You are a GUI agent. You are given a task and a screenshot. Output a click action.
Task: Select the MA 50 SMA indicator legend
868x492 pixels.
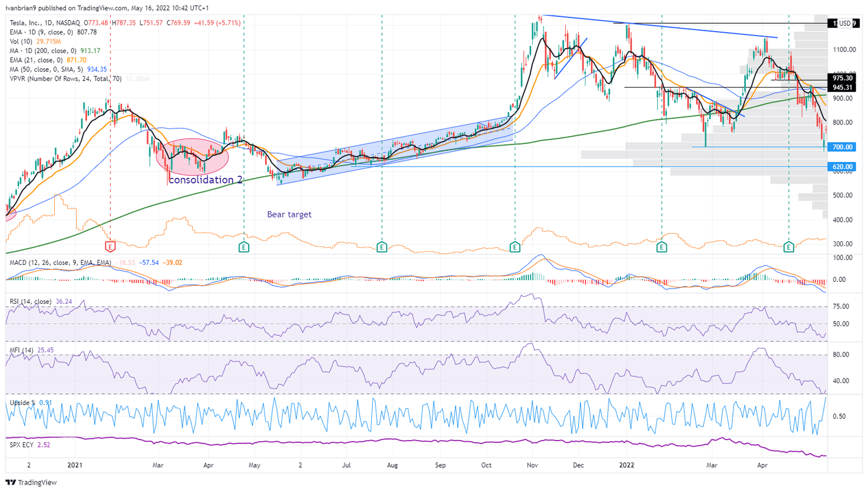coord(58,69)
